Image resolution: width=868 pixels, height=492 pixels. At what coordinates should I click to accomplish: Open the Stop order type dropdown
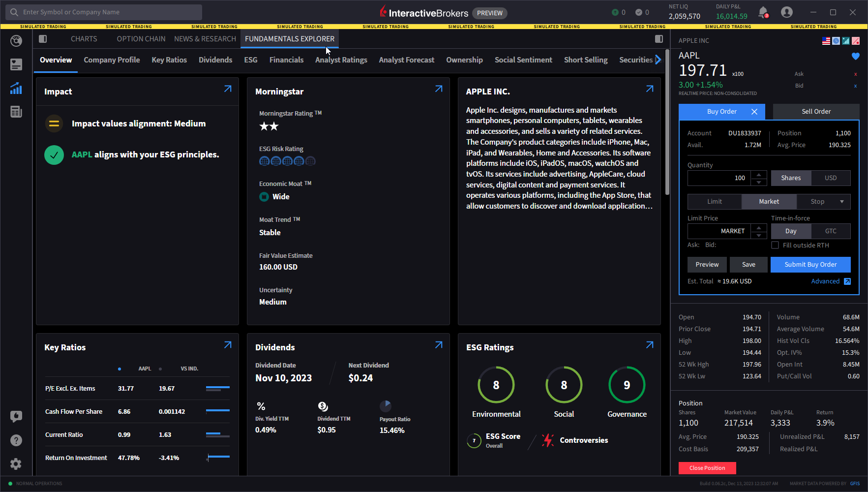click(842, 202)
